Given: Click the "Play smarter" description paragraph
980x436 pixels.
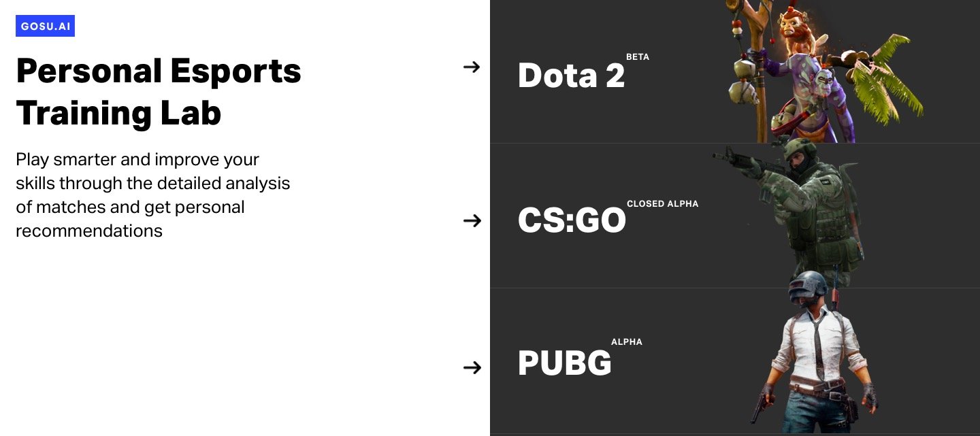Looking at the screenshot, I should (153, 195).
